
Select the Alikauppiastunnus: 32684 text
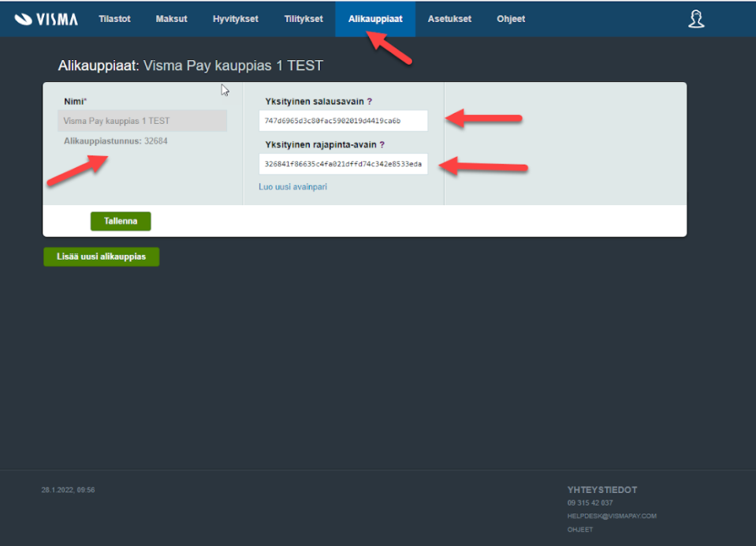pyautogui.click(x=116, y=141)
